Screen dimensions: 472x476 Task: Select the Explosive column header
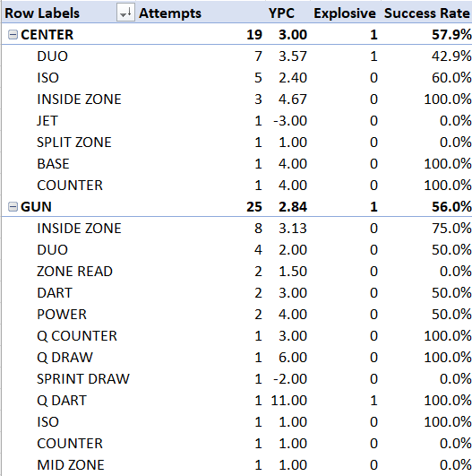tap(345, 13)
